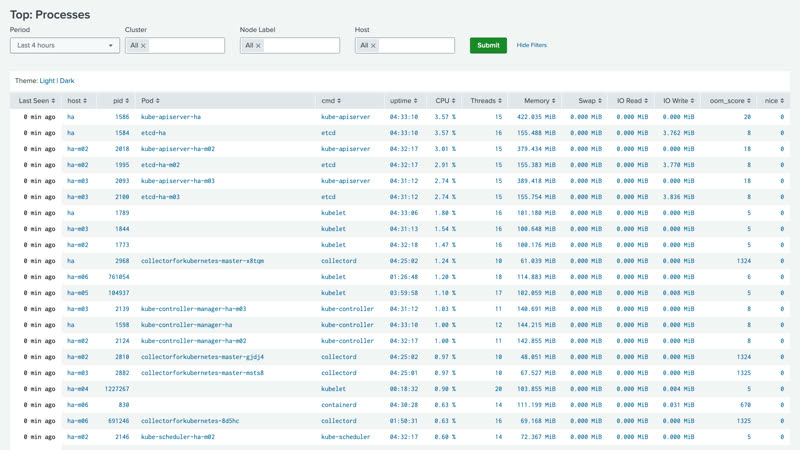Image resolution: width=800 pixels, height=450 pixels.
Task: Open pod kube-controller-manager-ha-m03
Action: [193, 309]
